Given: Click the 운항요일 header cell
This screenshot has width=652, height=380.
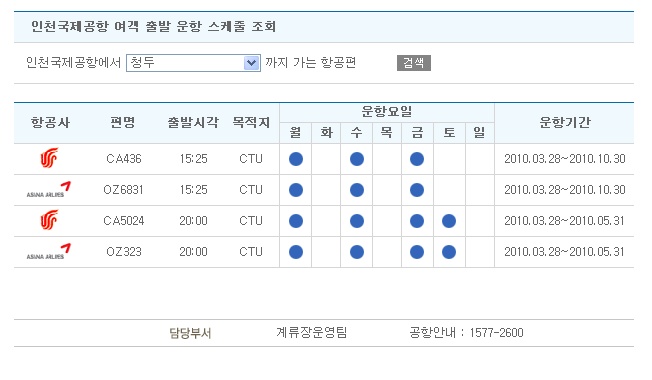Looking at the screenshot, I should tap(387, 112).
